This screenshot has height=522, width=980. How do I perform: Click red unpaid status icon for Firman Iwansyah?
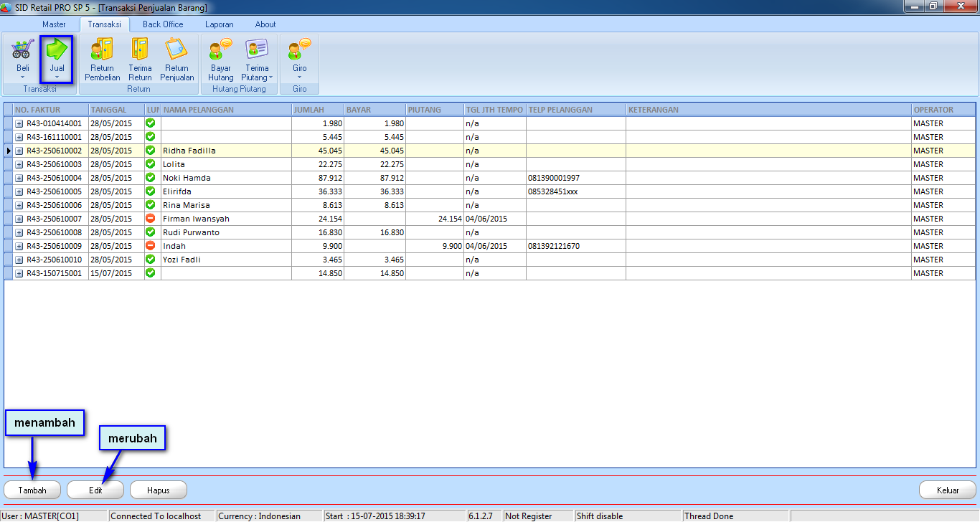pyautogui.click(x=151, y=219)
